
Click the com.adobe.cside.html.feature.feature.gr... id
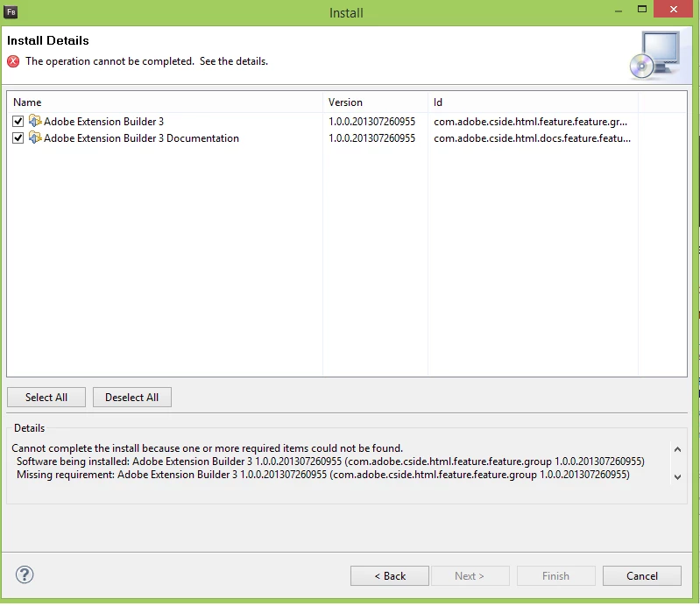click(530, 122)
